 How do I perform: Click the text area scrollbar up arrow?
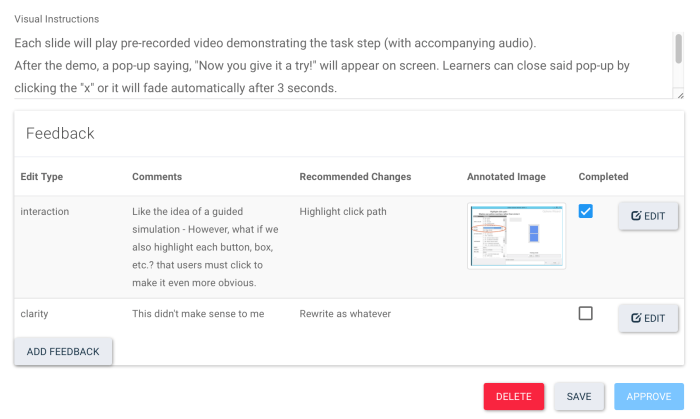pyautogui.click(x=680, y=37)
